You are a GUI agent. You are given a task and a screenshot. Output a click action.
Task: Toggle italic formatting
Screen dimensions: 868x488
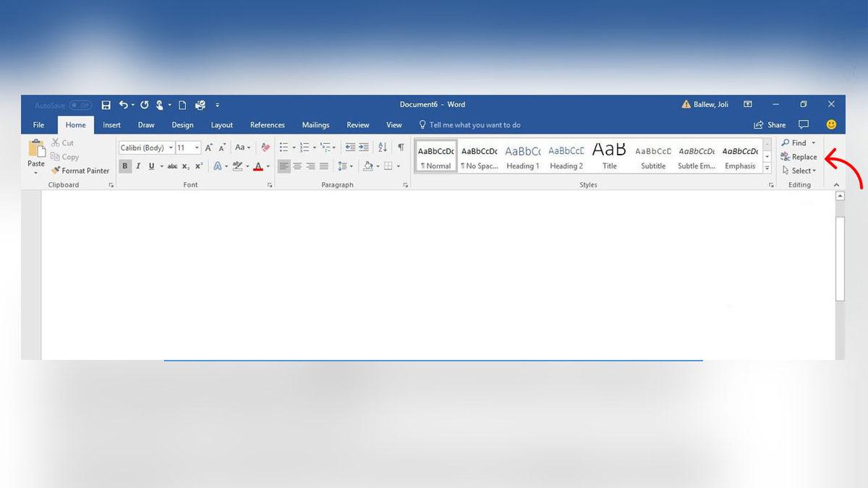tap(137, 166)
